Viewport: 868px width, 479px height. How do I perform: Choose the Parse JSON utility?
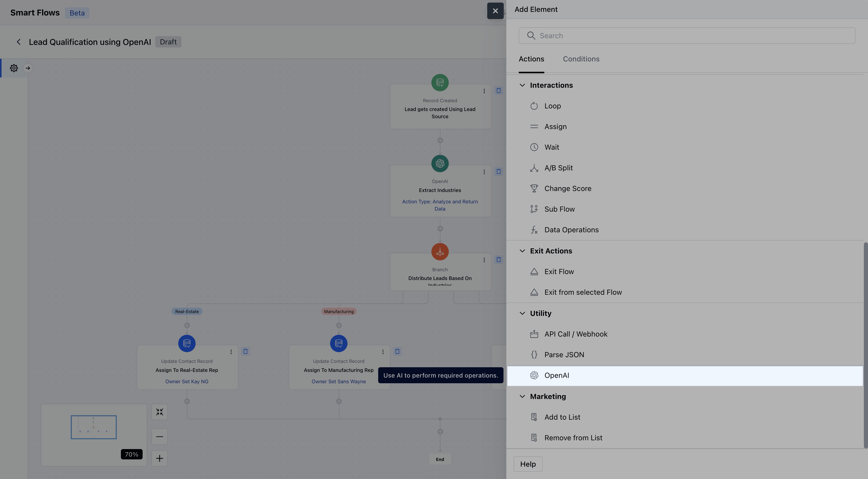[x=564, y=355]
